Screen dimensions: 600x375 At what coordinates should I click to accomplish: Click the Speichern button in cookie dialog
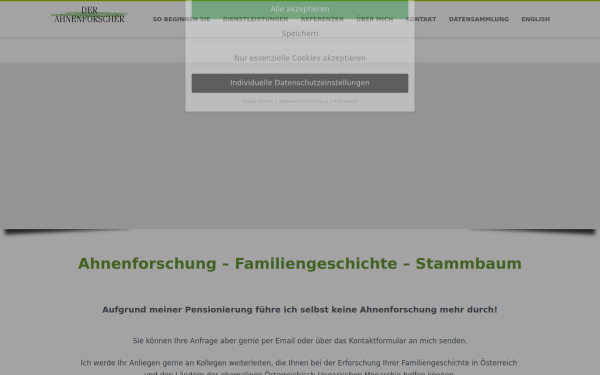[x=300, y=34]
